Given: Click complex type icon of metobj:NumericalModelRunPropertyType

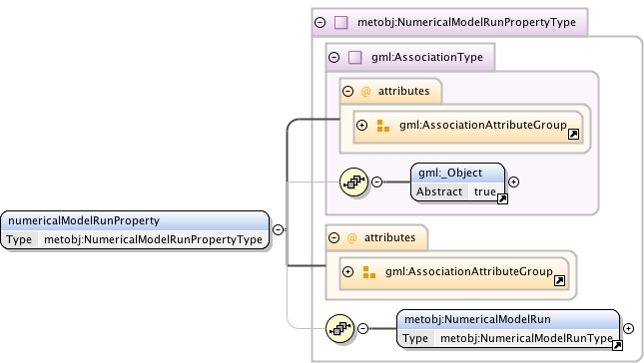Looking at the screenshot, I should [x=340, y=22].
